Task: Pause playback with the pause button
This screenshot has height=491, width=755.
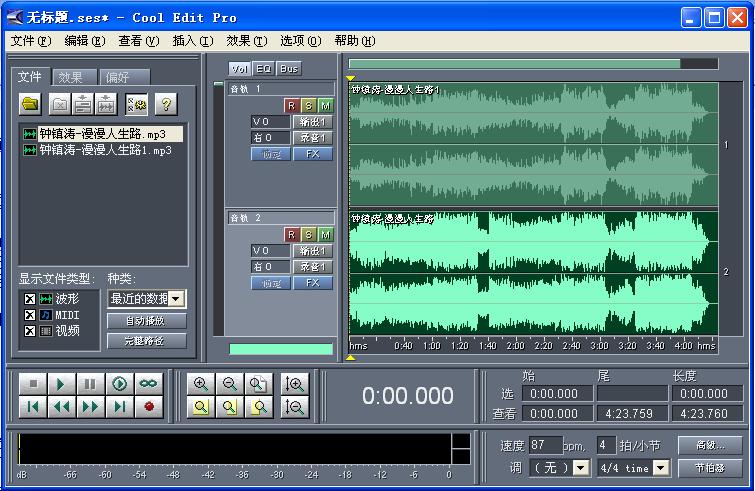Action: (x=90, y=384)
